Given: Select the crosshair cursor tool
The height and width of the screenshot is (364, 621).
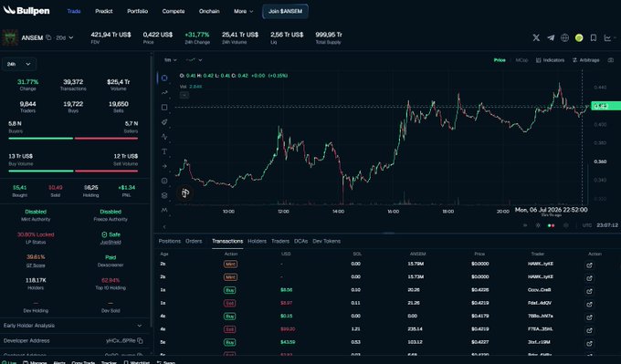Looking at the screenshot, I should click(x=164, y=78).
